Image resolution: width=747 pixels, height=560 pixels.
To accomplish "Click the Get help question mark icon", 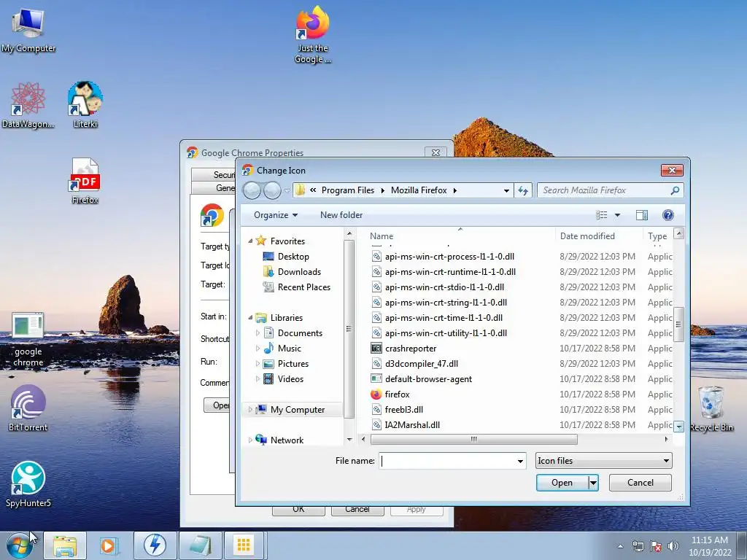I will click(x=668, y=215).
